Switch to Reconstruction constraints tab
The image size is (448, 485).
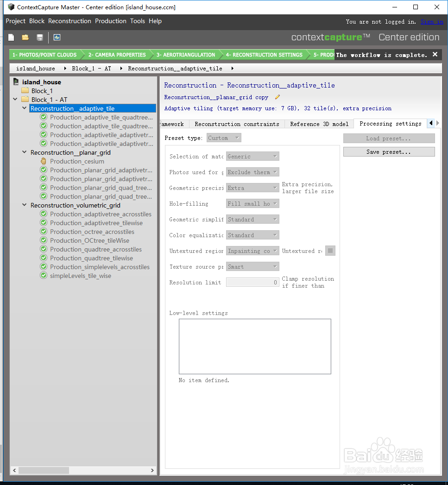click(x=237, y=124)
